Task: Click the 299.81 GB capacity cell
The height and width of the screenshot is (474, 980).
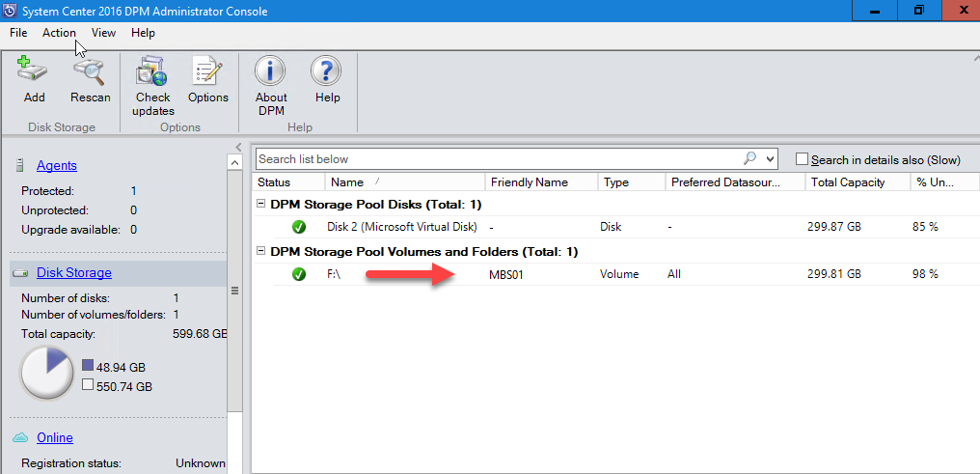Action: pos(834,274)
